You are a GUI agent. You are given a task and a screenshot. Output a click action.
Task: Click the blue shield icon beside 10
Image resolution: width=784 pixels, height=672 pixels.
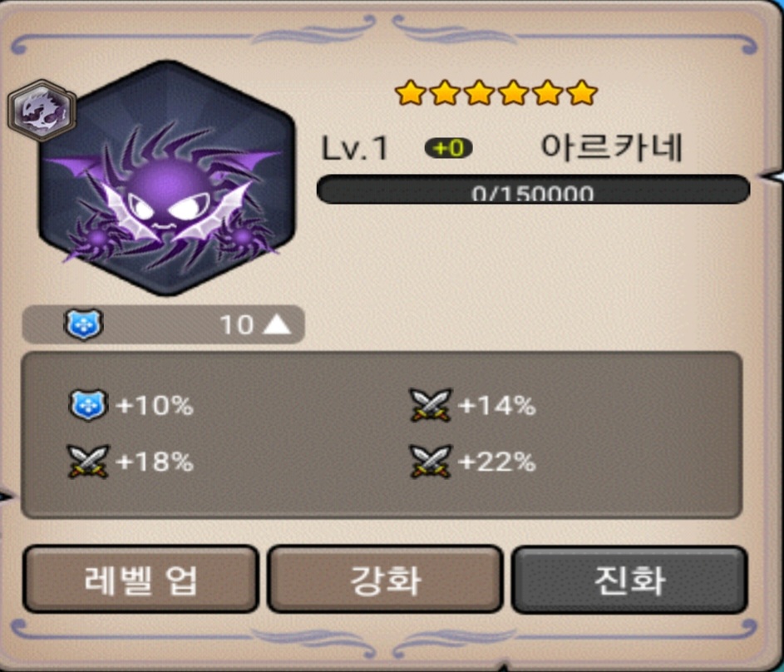point(83,324)
